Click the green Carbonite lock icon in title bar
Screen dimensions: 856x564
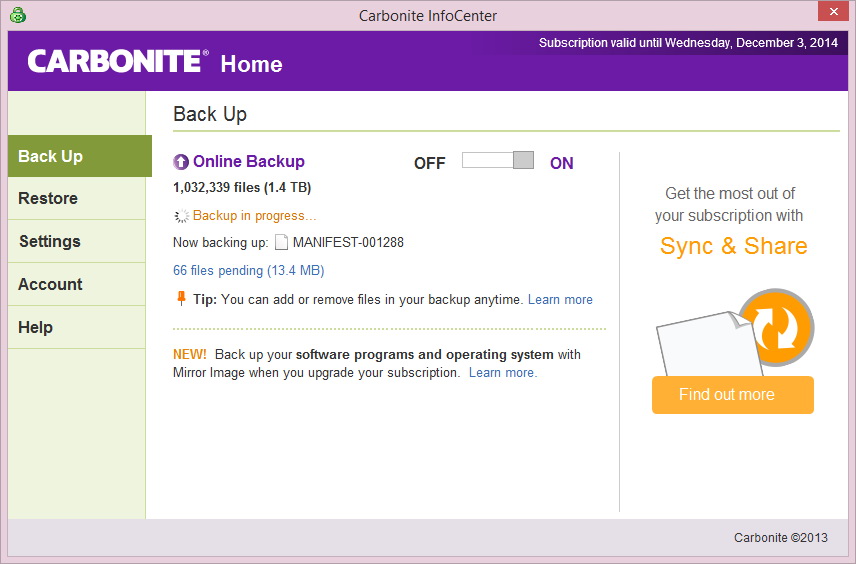(18, 15)
